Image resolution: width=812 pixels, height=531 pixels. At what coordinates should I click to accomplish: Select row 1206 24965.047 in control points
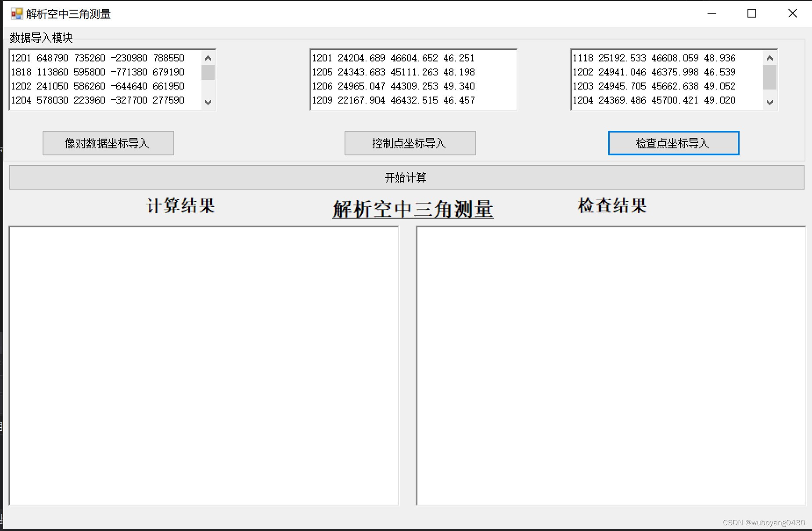pyautogui.click(x=393, y=86)
